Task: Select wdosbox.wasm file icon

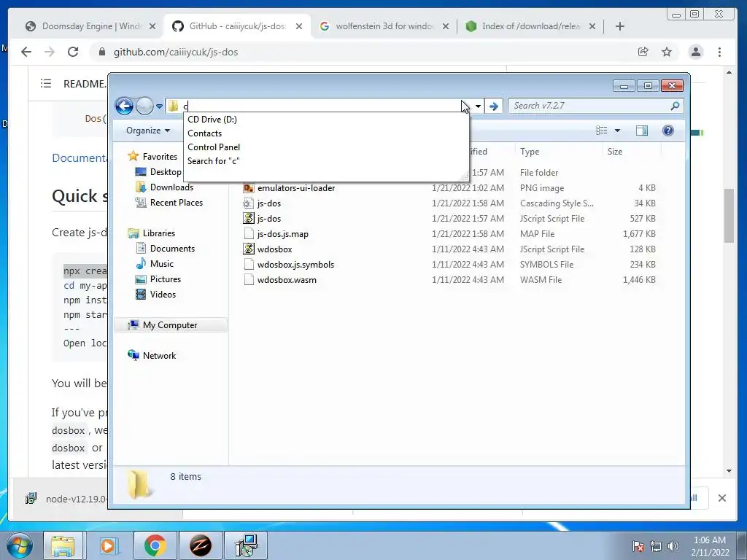Action: click(x=249, y=279)
